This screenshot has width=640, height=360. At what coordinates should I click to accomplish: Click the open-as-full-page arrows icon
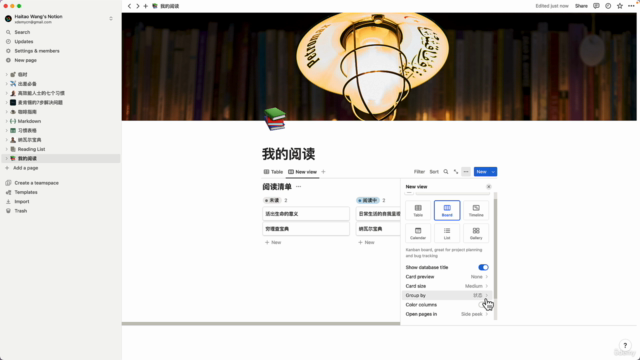456,172
